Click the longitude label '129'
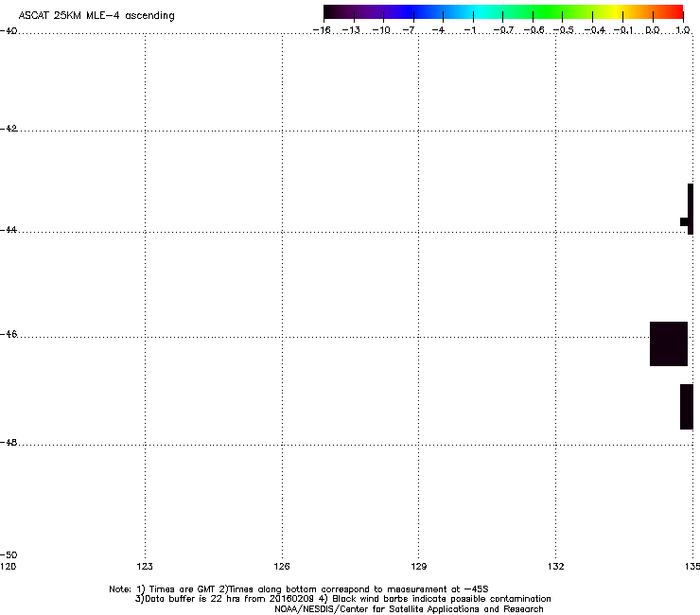Viewport: 700px width, 615px height. click(419, 567)
